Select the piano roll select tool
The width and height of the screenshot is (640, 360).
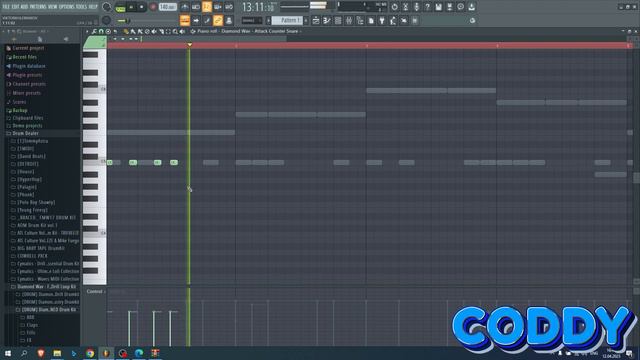pyautogui.click(x=168, y=31)
